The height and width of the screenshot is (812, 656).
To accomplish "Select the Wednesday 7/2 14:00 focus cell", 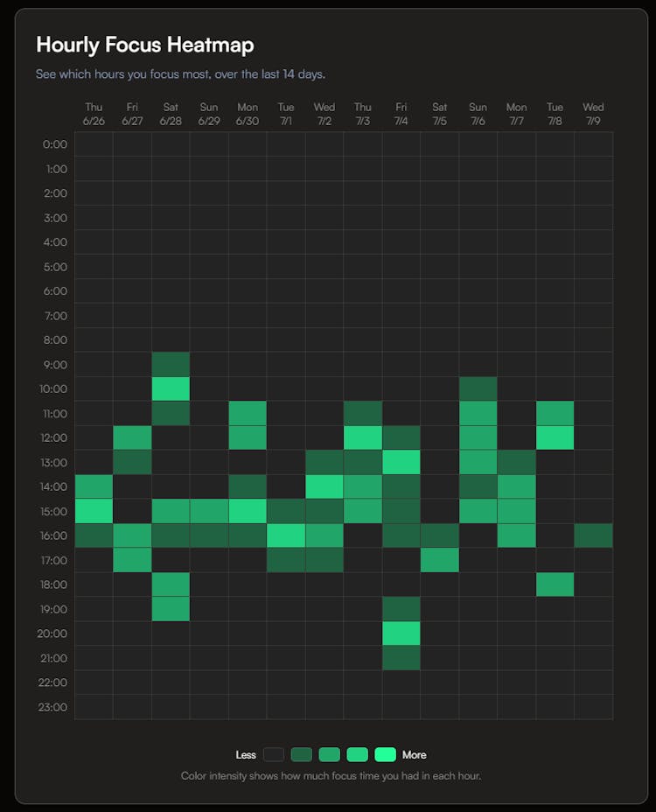I will [x=325, y=486].
